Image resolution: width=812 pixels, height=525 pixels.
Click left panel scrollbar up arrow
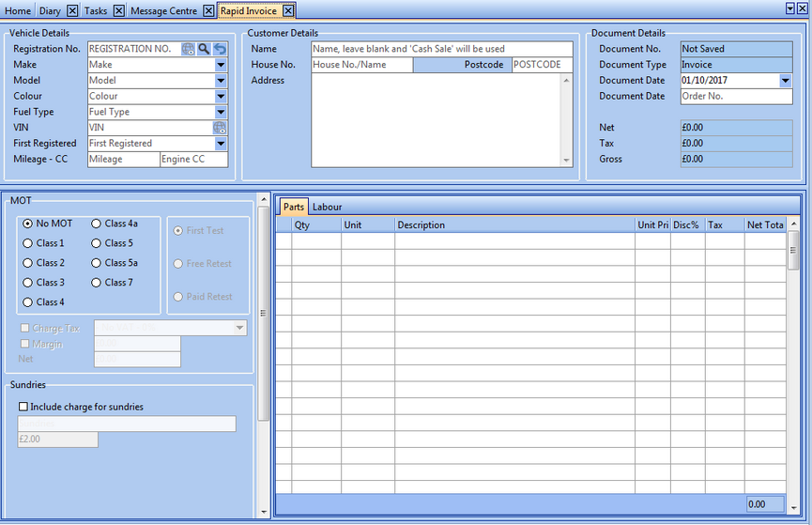coord(264,199)
